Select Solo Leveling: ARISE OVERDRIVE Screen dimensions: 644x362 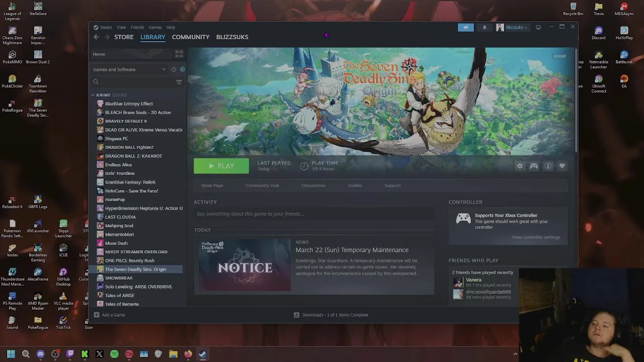pyautogui.click(x=137, y=287)
